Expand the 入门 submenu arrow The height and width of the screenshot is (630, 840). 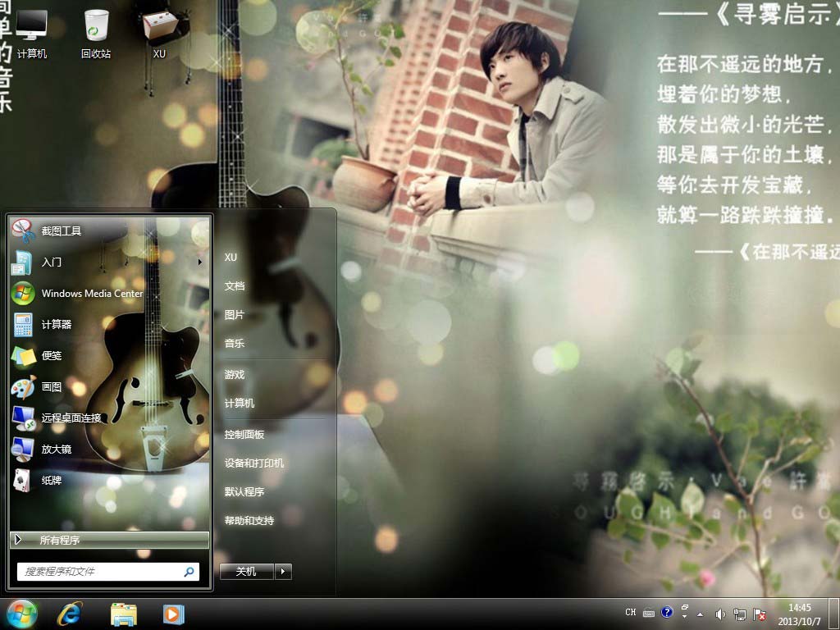pos(199,262)
